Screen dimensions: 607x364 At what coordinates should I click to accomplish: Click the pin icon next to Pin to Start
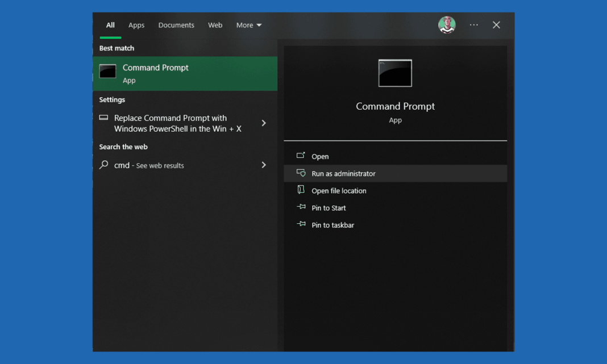(301, 207)
